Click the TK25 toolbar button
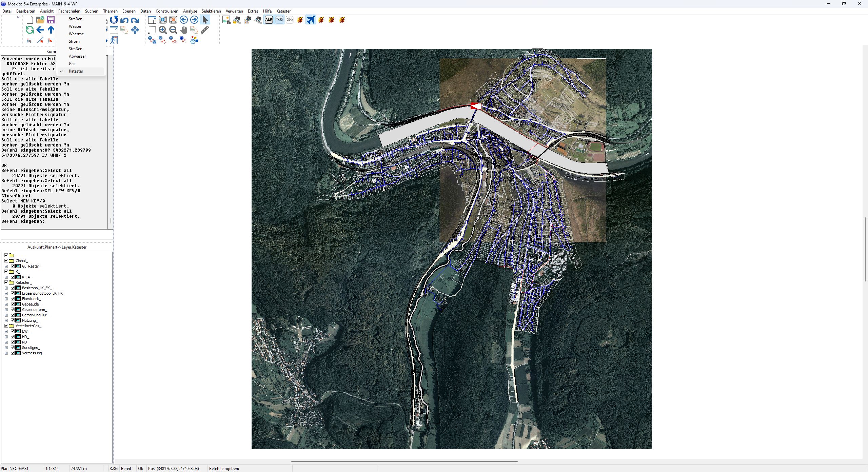The height and width of the screenshot is (472, 868). tap(279, 20)
